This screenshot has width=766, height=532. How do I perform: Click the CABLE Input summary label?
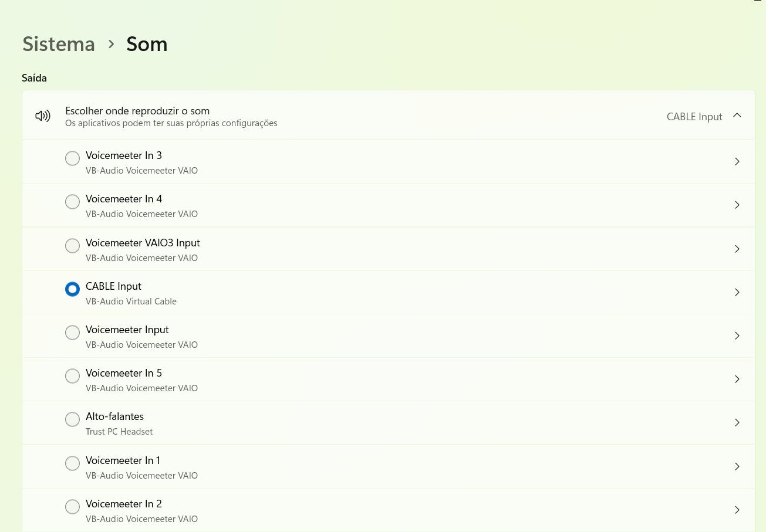point(694,117)
